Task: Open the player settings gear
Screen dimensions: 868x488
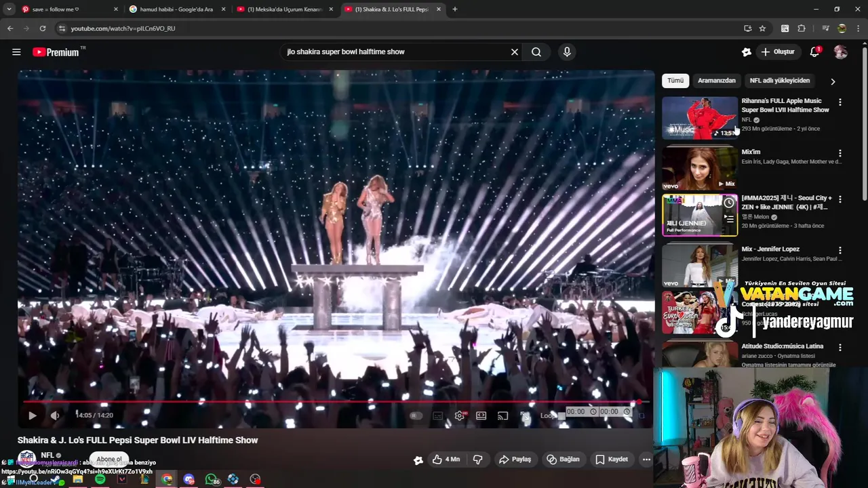Action: 460,415
